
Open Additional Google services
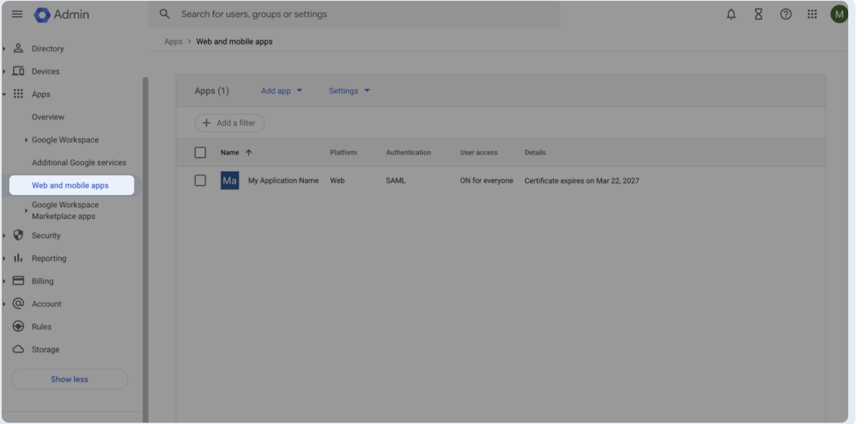pyautogui.click(x=79, y=163)
